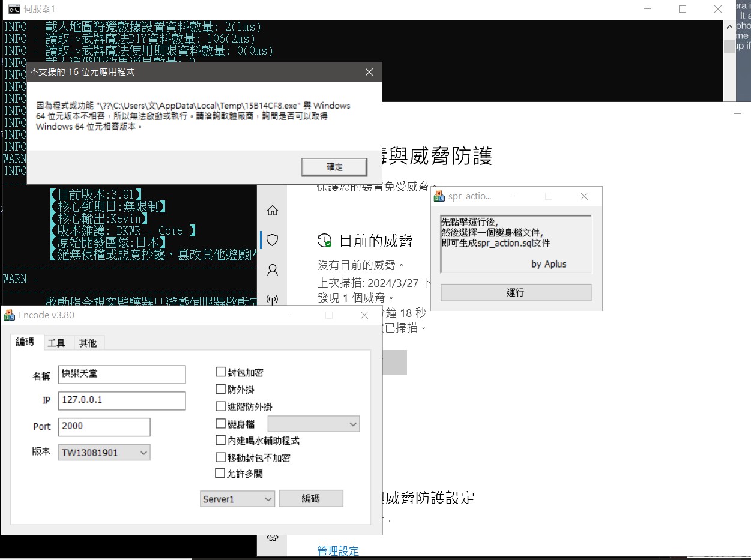Click the Encode v3.80 title bar app icon

[9, 315]
